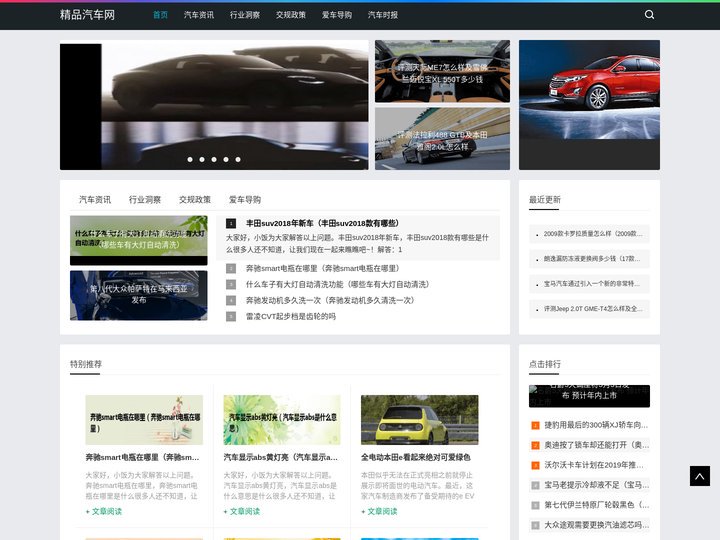Select the fifth carousel dot

point(238,159)
